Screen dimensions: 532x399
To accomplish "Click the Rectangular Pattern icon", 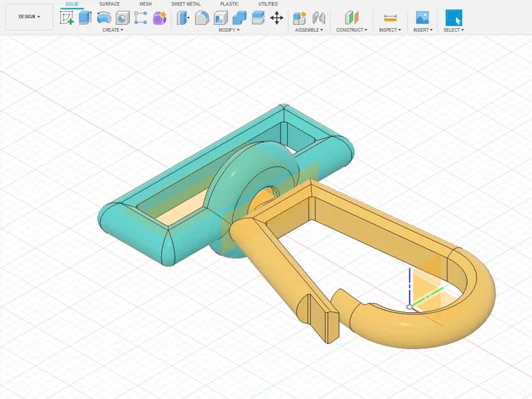I will tap(141, 18).
